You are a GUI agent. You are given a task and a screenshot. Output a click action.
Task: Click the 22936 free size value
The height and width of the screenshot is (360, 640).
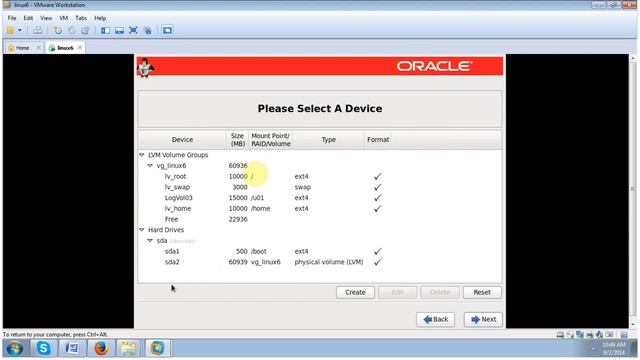238,219
